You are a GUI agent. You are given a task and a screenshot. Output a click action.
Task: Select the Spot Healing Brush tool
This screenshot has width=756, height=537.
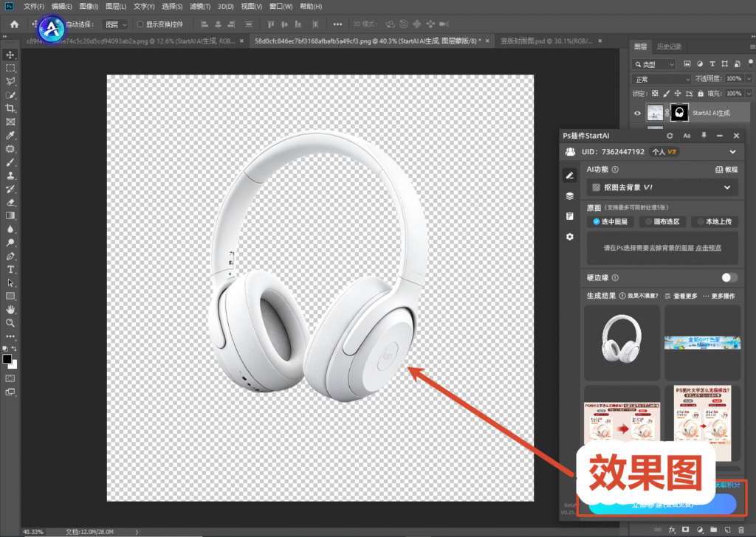(10, 149)
